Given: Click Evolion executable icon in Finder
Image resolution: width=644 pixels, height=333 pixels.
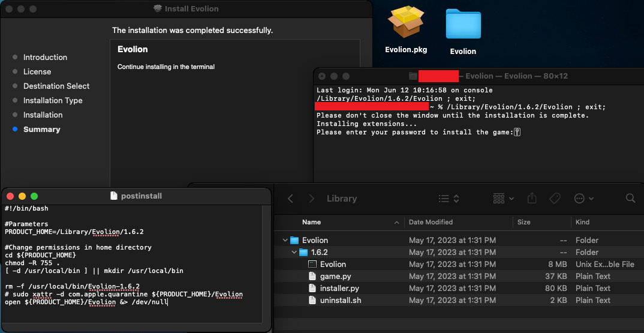Looking at the screenshot, I should coord(312,264).
